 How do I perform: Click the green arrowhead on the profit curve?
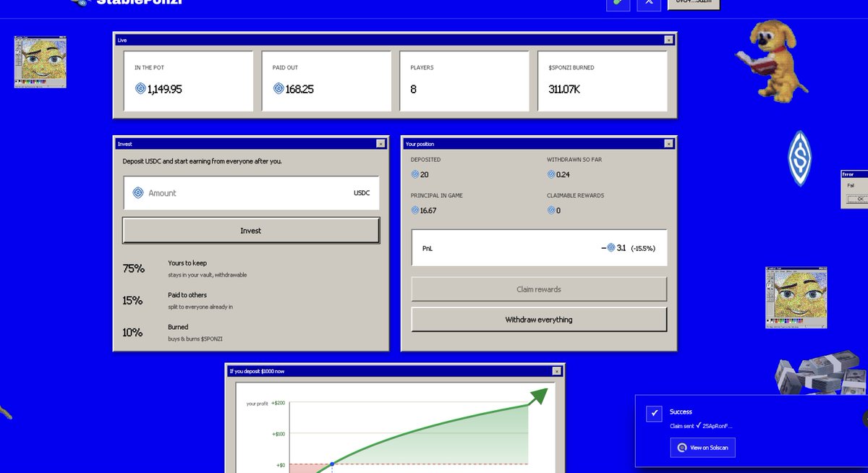[x=540, y=395]
